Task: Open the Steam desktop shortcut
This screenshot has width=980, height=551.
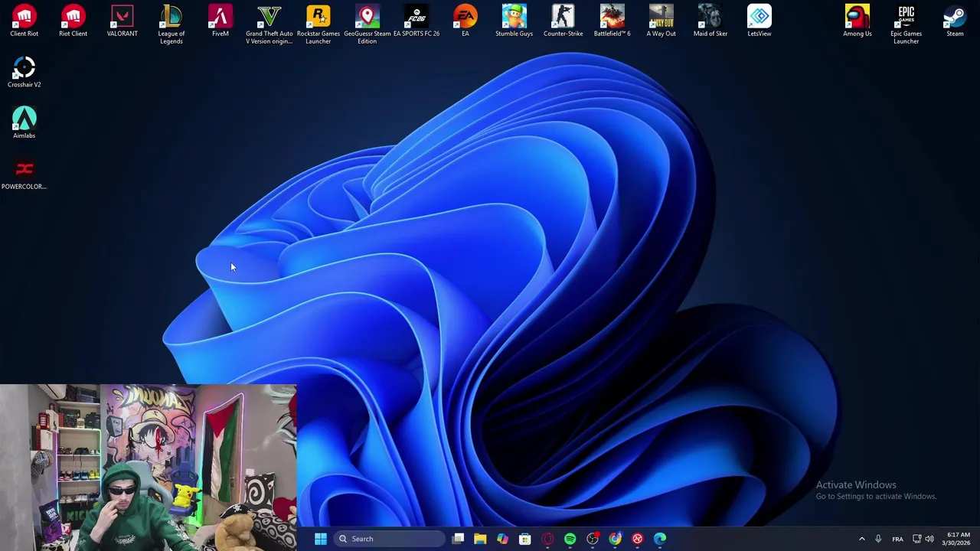Action: (955, 21)
